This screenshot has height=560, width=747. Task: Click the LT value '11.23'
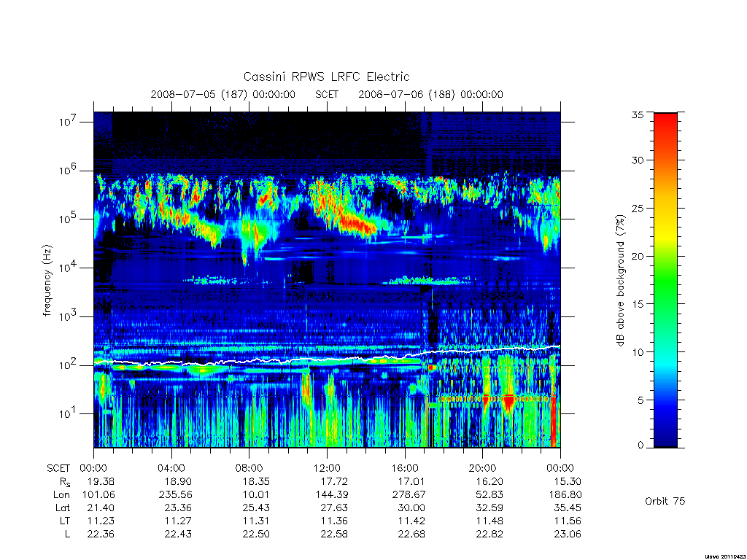[101, 521]
